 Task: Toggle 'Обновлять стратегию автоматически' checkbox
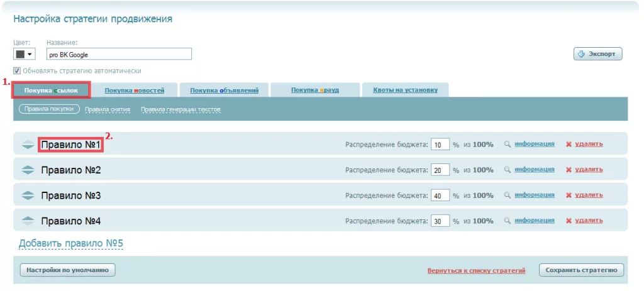[x=17, y=70]
